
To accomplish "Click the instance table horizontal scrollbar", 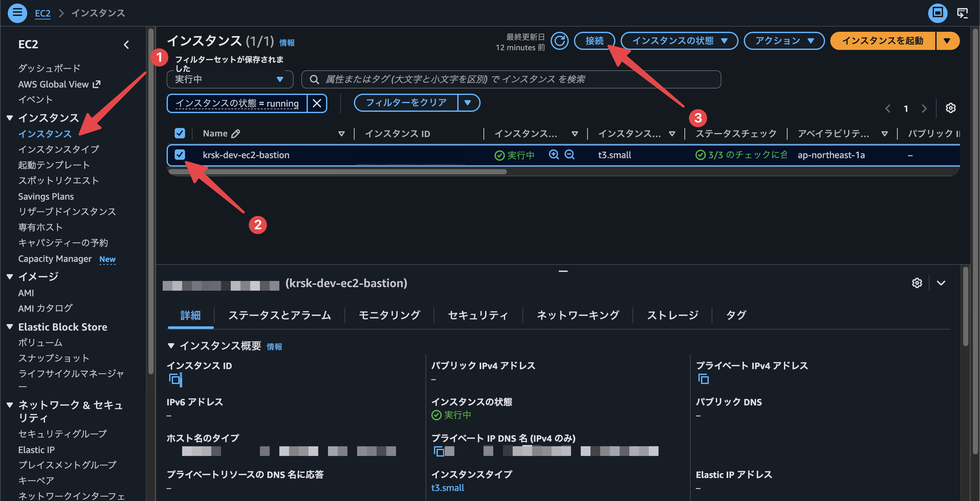I will point(337,171).
